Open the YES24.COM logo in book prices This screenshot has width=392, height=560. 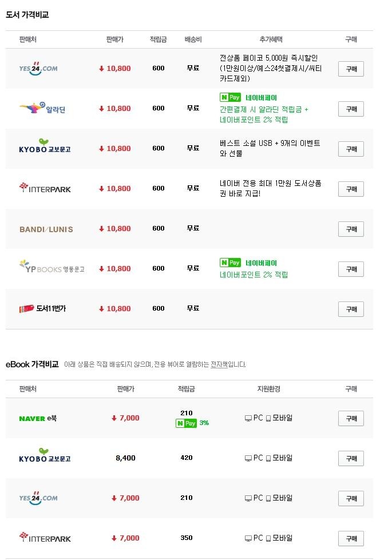[38, 68]
